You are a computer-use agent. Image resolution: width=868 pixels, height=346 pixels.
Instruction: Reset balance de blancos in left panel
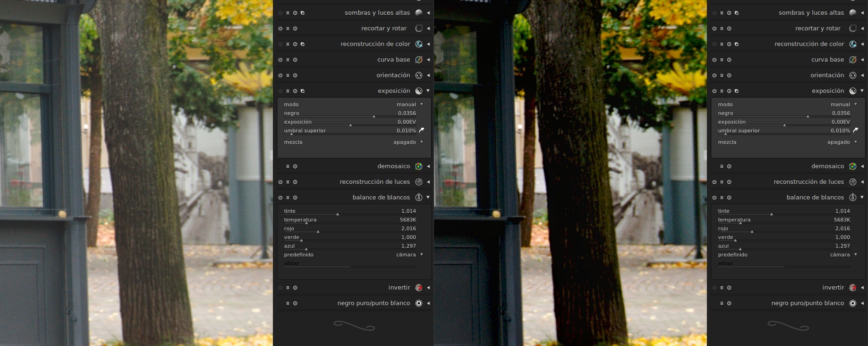click(x=295, y=198)
